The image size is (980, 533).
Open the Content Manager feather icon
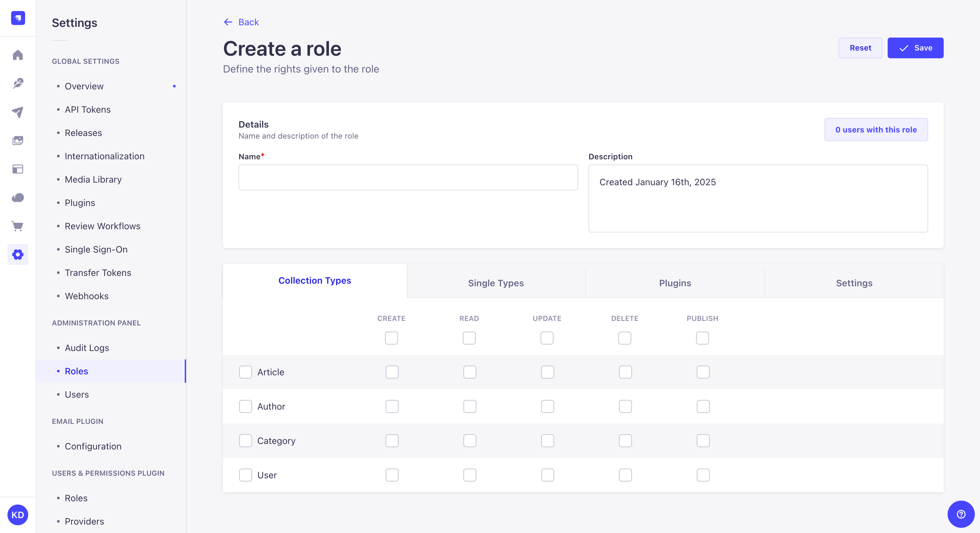click(x=18, y=84)
